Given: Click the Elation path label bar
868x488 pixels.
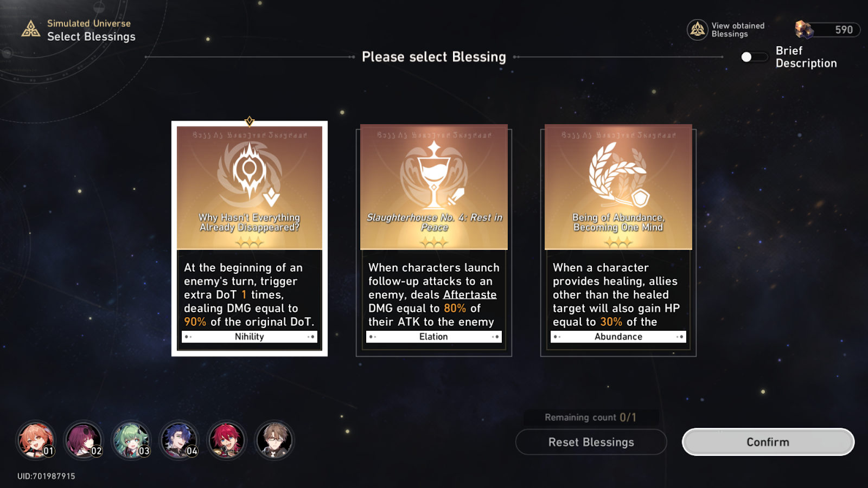Looking at the screenshot, I should click(x=434, y=337).
